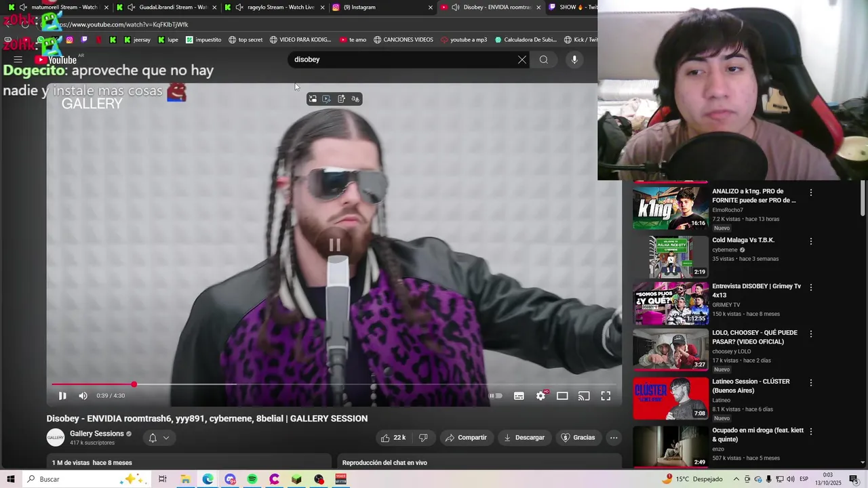Open options menu for ANALIZO a k1ng video
Screen dimensions: 868x488
pos(811,192)
